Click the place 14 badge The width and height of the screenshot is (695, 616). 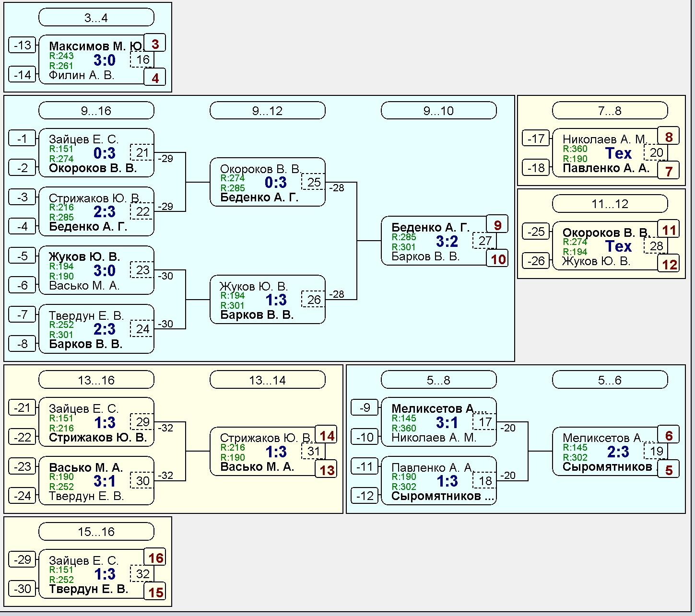326,435
